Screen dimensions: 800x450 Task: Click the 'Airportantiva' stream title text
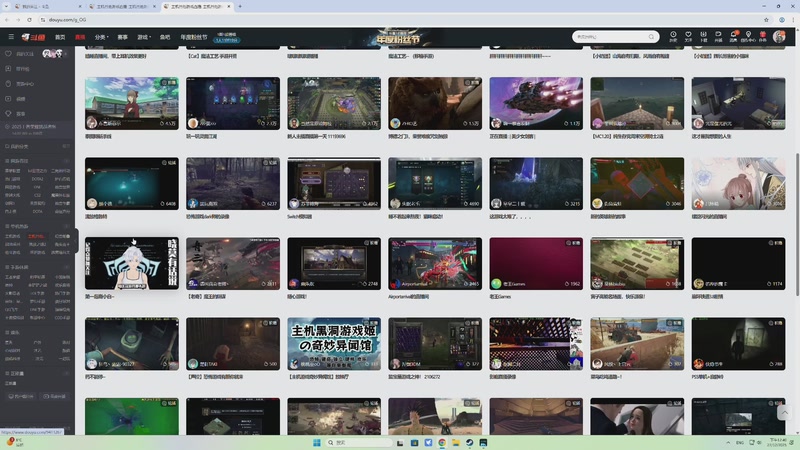[408, 296]
